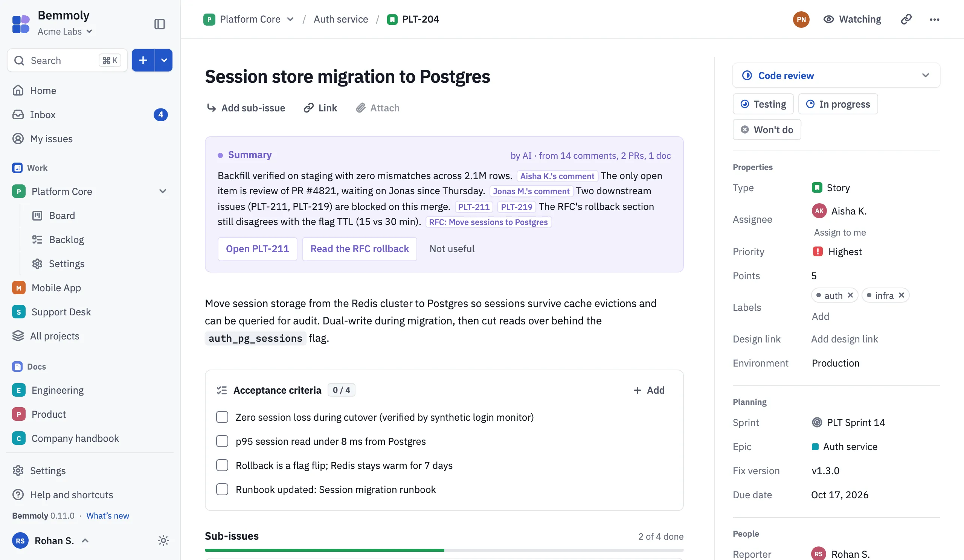Toggle the light/dark theme sun icon

coord(163,540)
